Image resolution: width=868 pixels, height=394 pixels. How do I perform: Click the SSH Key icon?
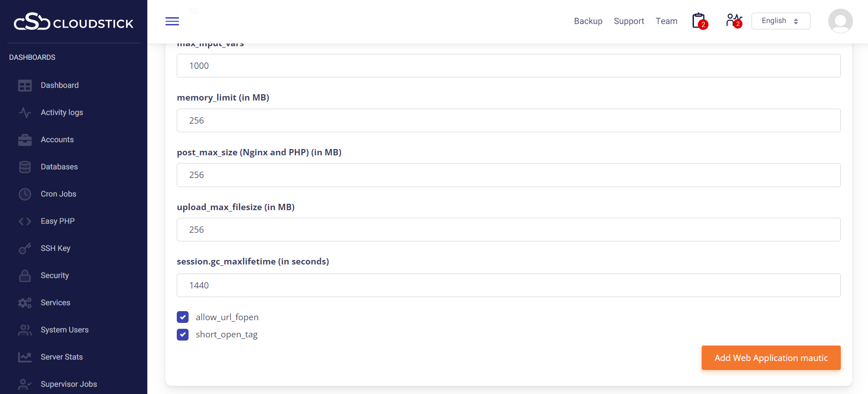tap(25, 249)
